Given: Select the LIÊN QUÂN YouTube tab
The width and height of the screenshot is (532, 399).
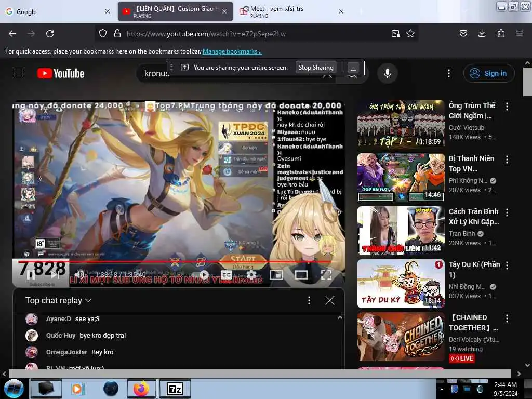Looking at the screenshot, I should click(x=175, y=11).
